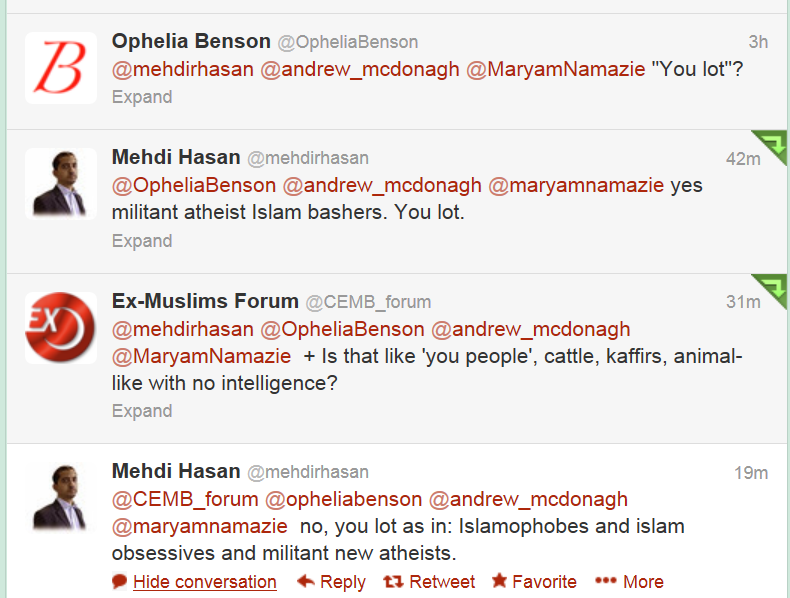Click the Favorite star icon

click(x=498, y=581)
